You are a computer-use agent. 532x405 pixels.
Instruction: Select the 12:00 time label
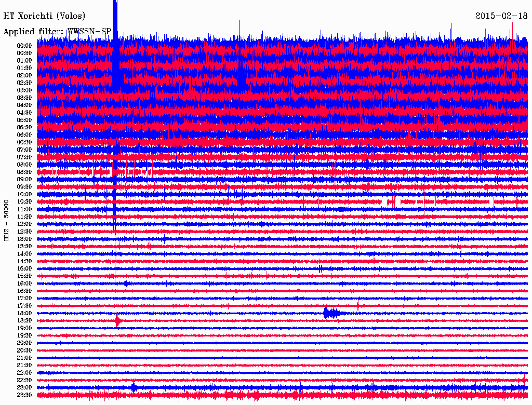tap(24, 224)
